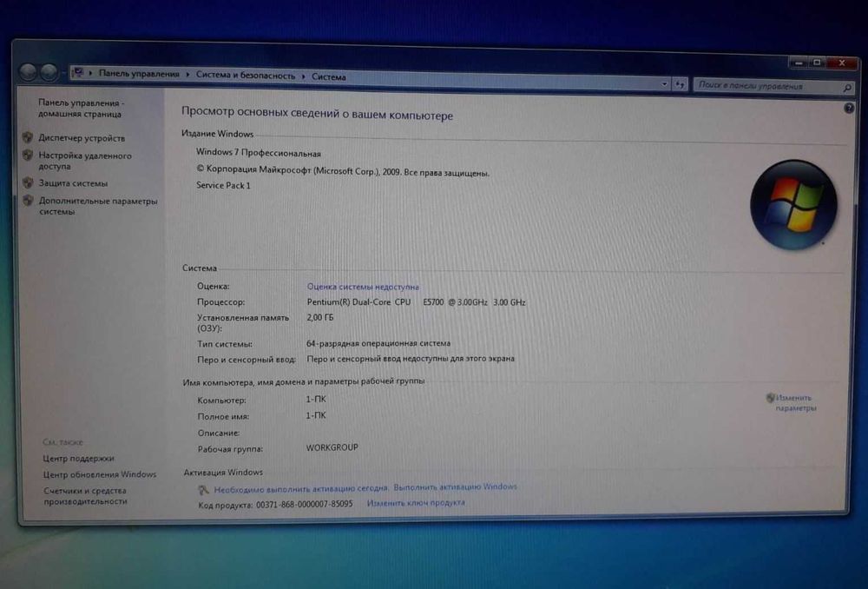This screenshot has height=589, width=868.
Task: Click the Control Panel icon in address bar
Action: click(x=78, y=73)
